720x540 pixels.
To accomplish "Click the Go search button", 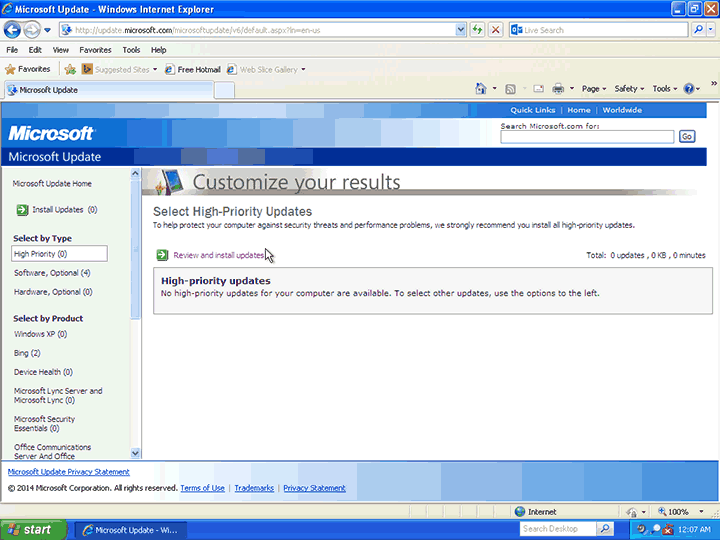I will (x=687, y=136).
